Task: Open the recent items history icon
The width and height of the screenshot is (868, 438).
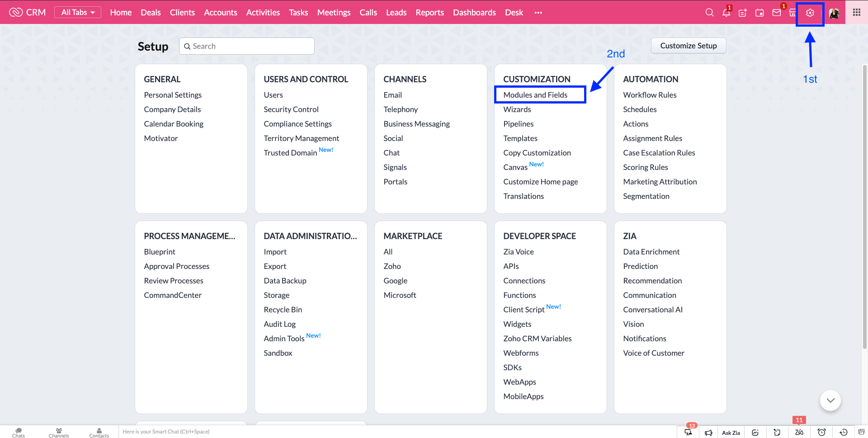Action: 843,432
